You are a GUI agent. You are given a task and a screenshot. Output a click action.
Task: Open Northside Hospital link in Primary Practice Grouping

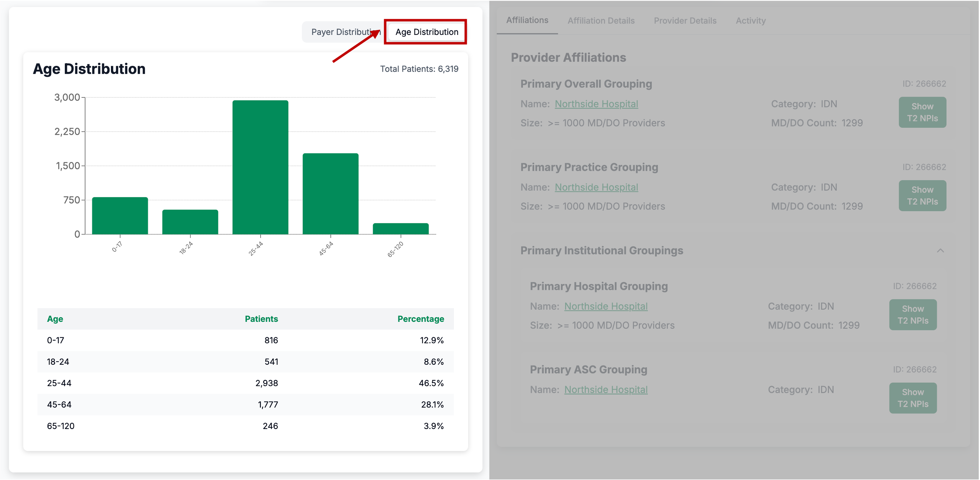[596, 187]
